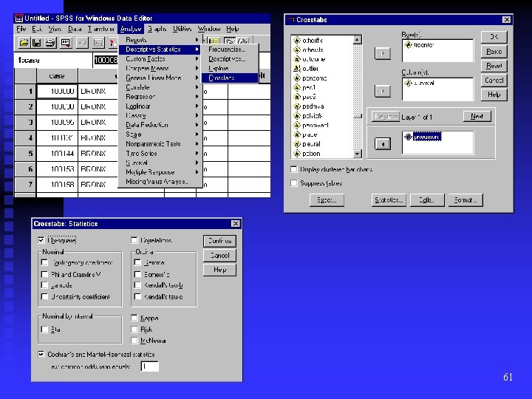This screenshot has width=532, height=399.
Task: Open the Statistics options button
Action: click(389, 200)
